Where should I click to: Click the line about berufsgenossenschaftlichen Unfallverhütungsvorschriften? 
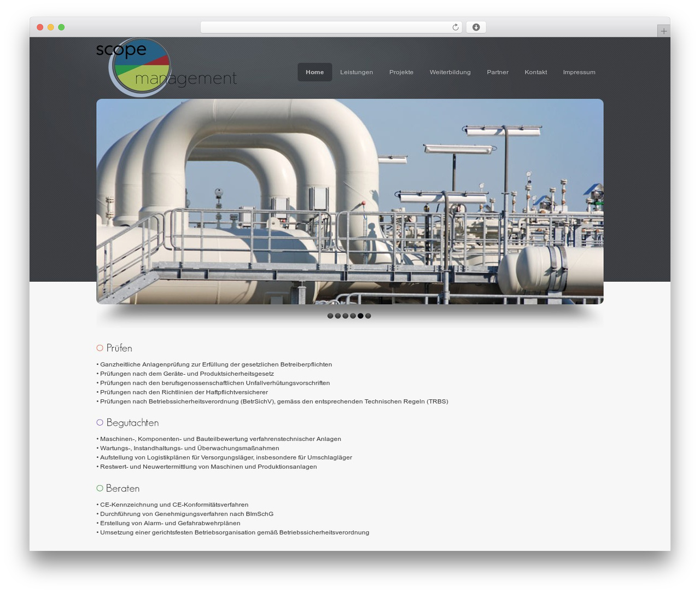(x=213, y=383)
